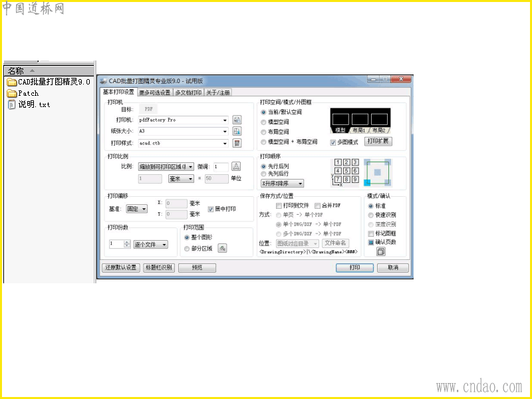
Task: Open the 比例 scale dropdown
Action: click(166, 167)
